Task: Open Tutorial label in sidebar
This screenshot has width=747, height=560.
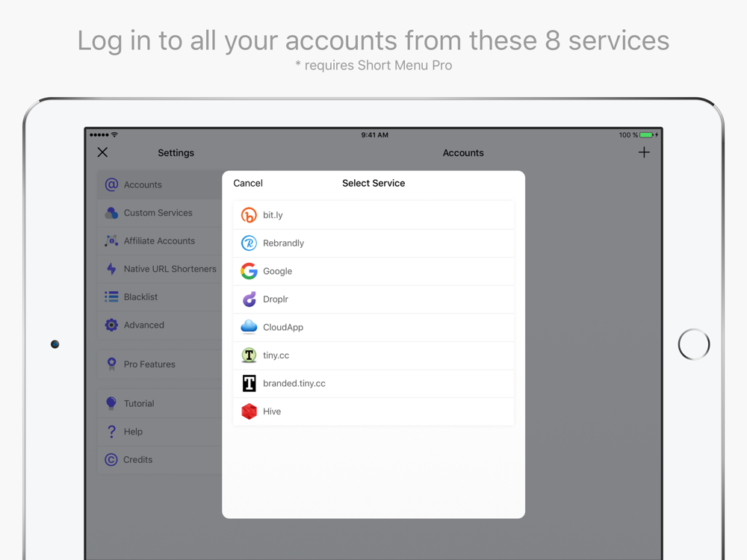Action: [139, 403]
